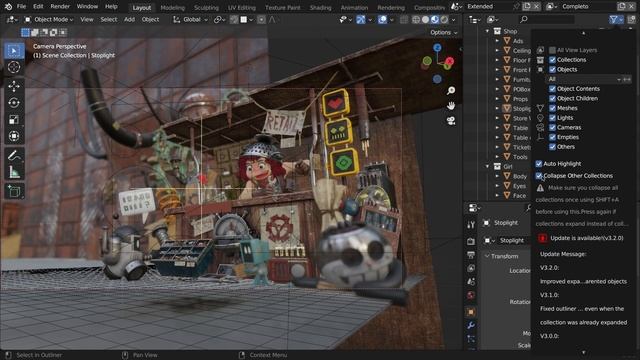Image resolution: width=640 pixels, height=360 pixels.
Task: Open the outliner filter funnel icon
Action: (613, 19)
